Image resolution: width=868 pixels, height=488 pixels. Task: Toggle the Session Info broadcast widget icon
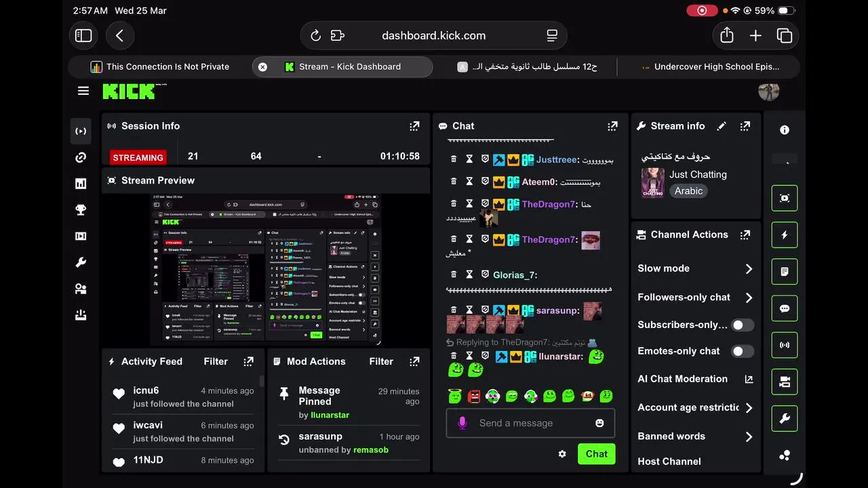point(785,345)
